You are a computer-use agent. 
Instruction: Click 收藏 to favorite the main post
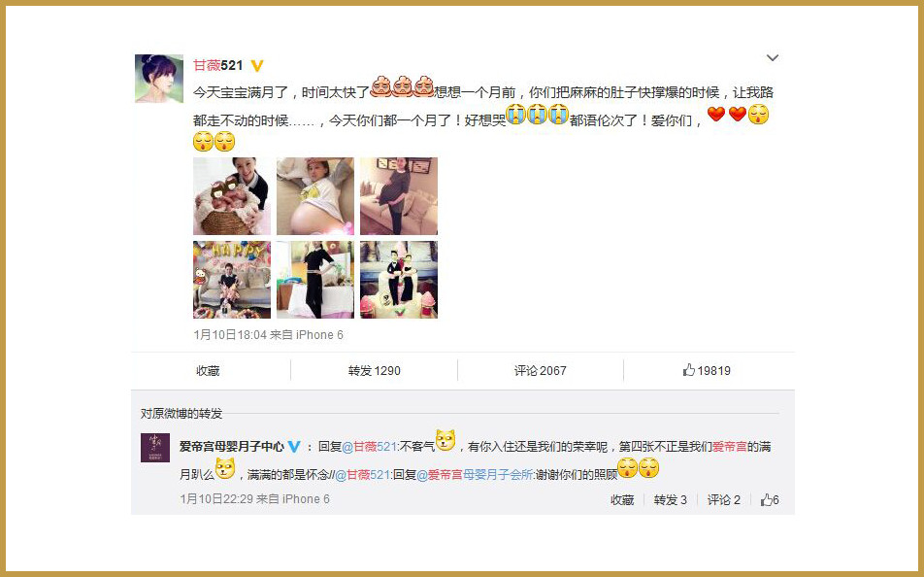(208, 370)
